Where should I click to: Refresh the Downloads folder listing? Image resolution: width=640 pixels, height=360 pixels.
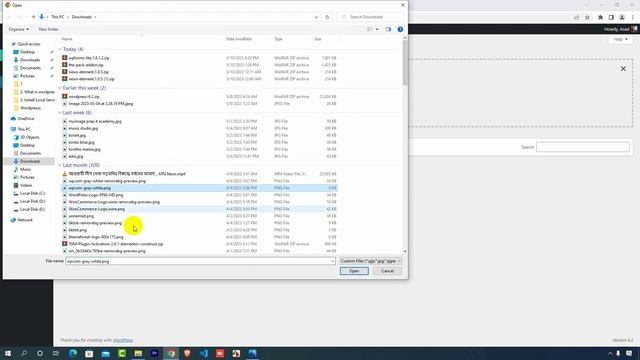click(327, 17)
